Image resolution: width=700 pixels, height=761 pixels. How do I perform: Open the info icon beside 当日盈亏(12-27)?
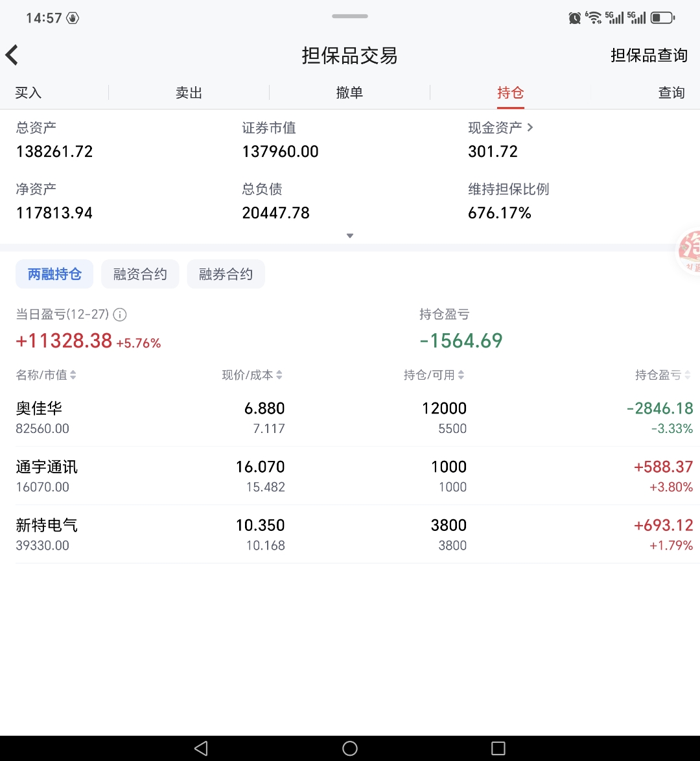pos(120,314)
